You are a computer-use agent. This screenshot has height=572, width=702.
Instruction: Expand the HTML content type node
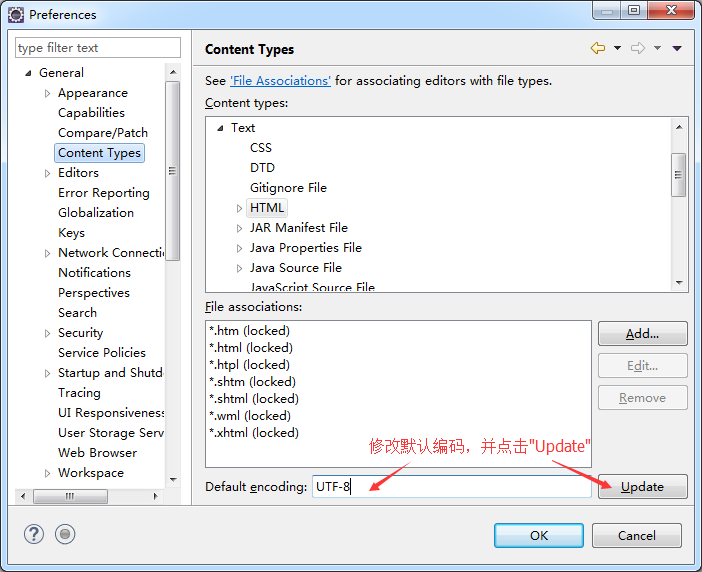(x=239, y=208)
